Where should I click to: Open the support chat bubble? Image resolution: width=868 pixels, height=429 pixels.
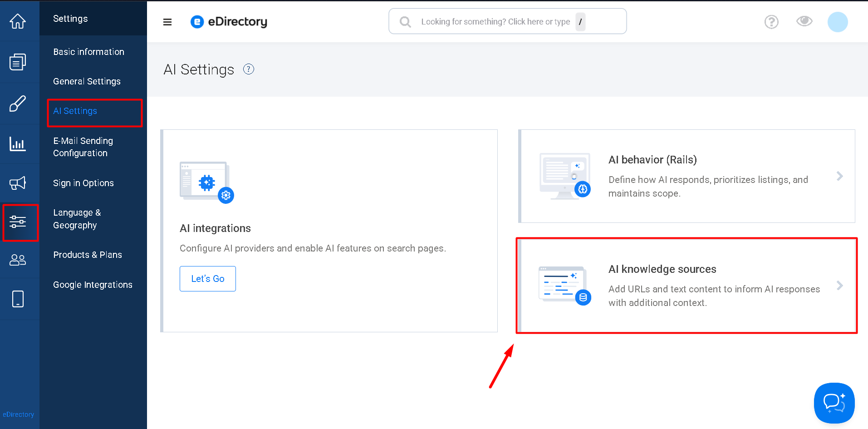tap(834, 403)
